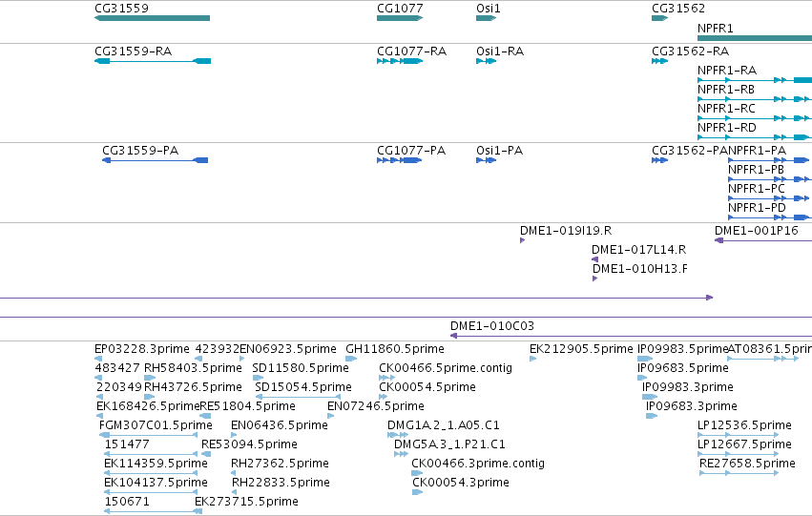Select EST EK212905.5prime
This screenshot has height=516, width=812.
tap(532, 359)
